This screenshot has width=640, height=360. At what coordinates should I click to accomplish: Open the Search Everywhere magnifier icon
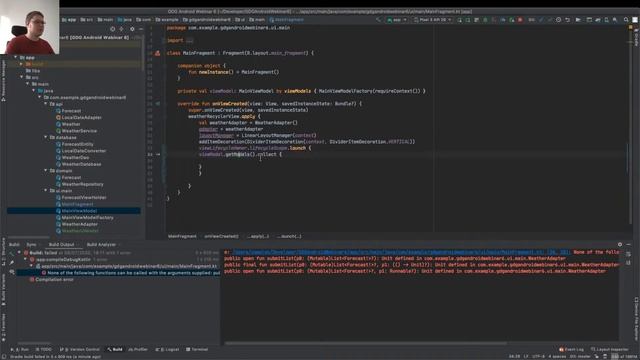point(626,20)
